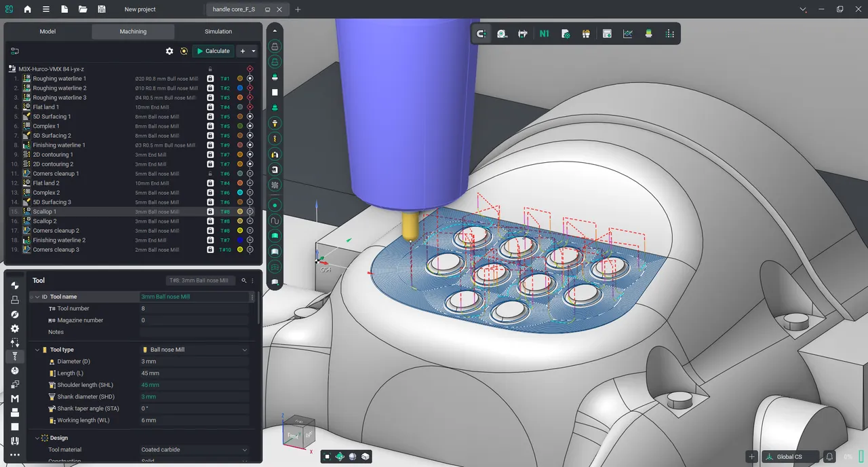This screenshot has height=467, width=868.
Task: Open the calculator icon in viewport toolbar
Action: tap(607, 33)
